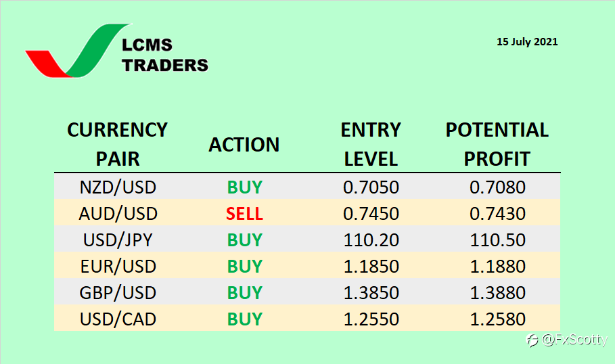615x364 pixels.
Task: Select the EUR/USD entry level 1.1850
Action: (x=371, y=267)
